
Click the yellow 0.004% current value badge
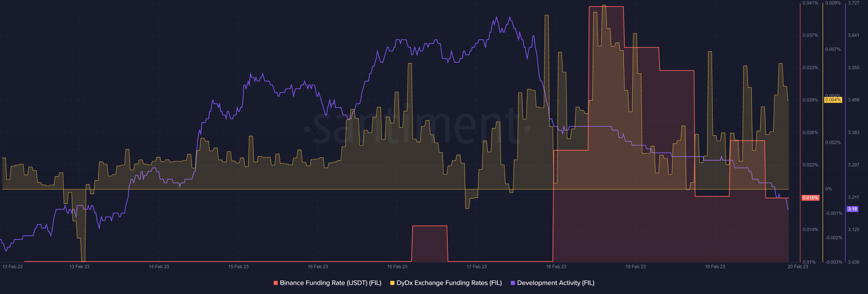pyautogui.click(x=833, y=100)
